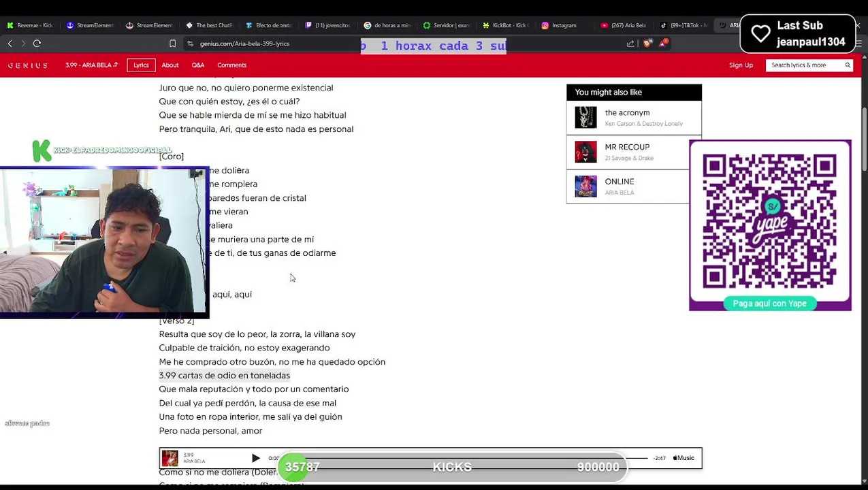Image resolution: width=868 pixels, height=490 pixels.
Task: Go back with the browser back arrow
Action: (10, 44)
